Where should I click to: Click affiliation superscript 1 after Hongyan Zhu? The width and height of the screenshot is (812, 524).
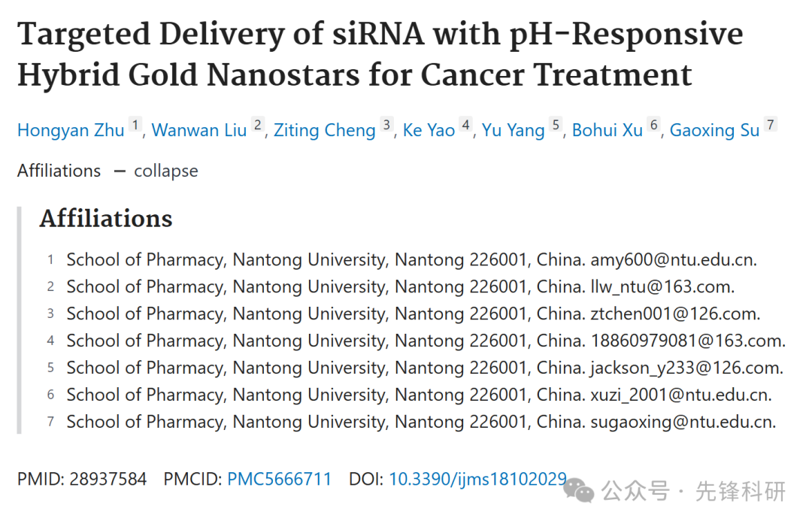coord(135,125)
